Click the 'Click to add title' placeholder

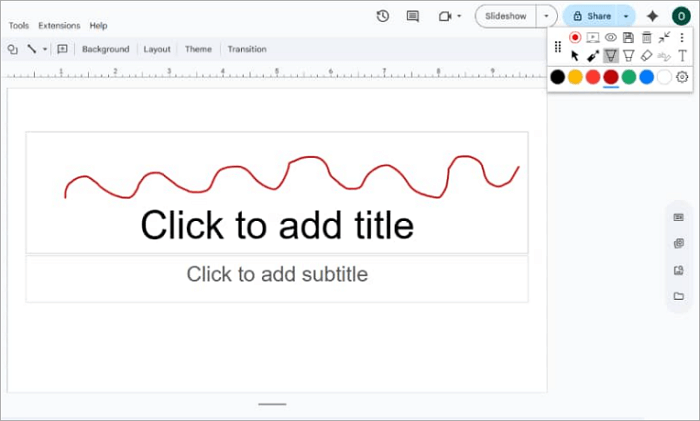(277, 225)
